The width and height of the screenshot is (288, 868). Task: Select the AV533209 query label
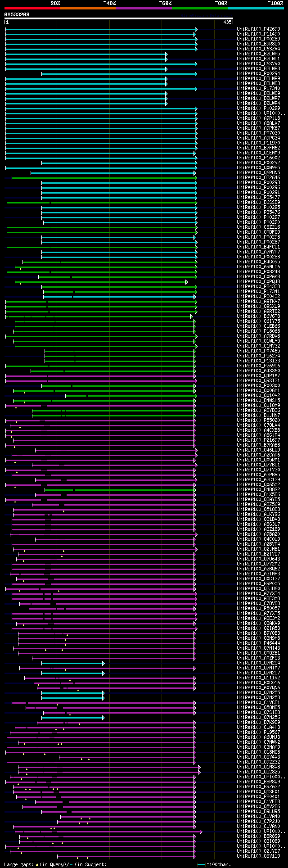click(x=17, y=14)
